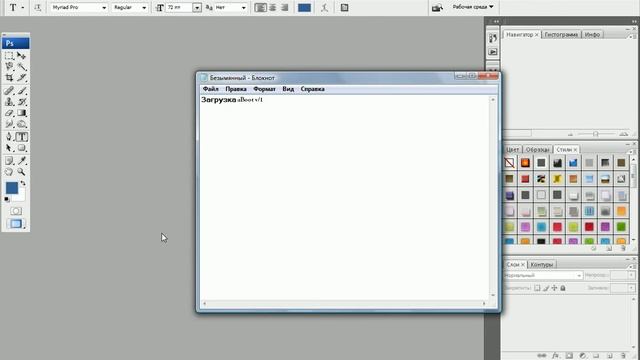Select the Slice tool
The image size is (640, 360).
(x=22, y=77)
